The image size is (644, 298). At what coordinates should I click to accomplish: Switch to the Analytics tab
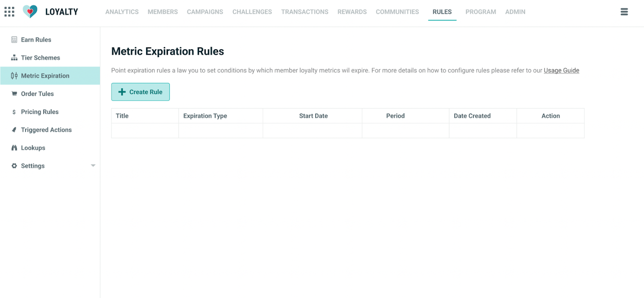(x=122, y=12)
